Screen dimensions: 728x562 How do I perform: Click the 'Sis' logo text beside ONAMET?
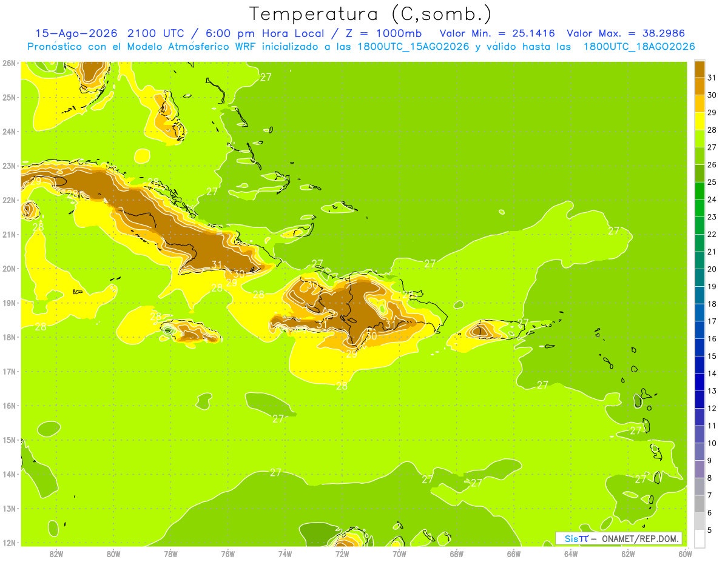pyautogui.click(x=570, y=538)
